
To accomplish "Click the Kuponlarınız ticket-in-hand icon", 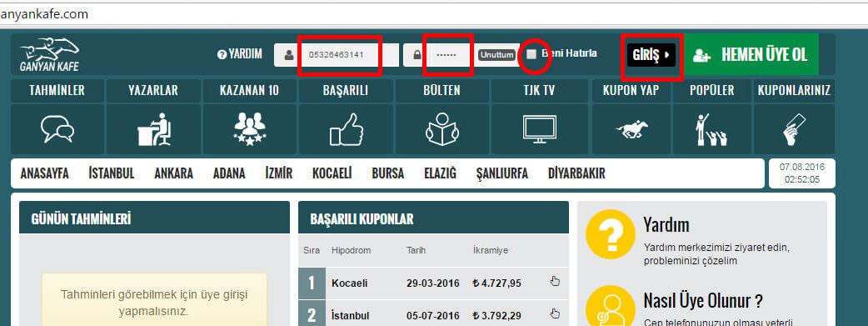I will pyautogui.click(x=794, y=129).
